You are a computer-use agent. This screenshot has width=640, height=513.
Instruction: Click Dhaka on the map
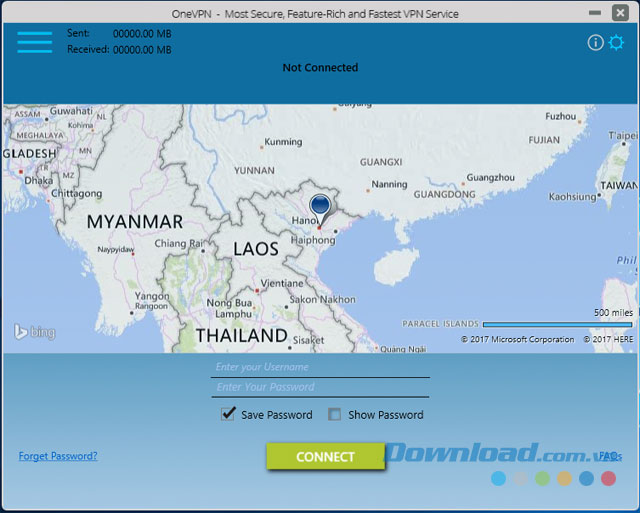point(38,180)
